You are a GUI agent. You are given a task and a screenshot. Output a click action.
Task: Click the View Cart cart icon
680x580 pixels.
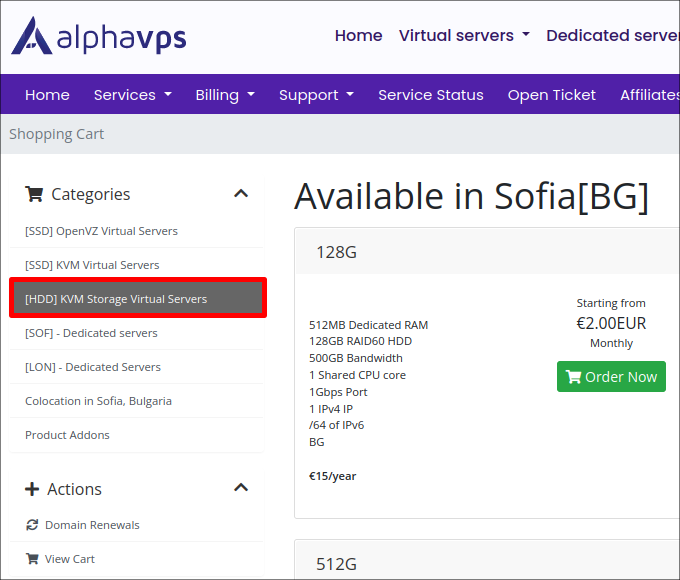coord(32,559)
